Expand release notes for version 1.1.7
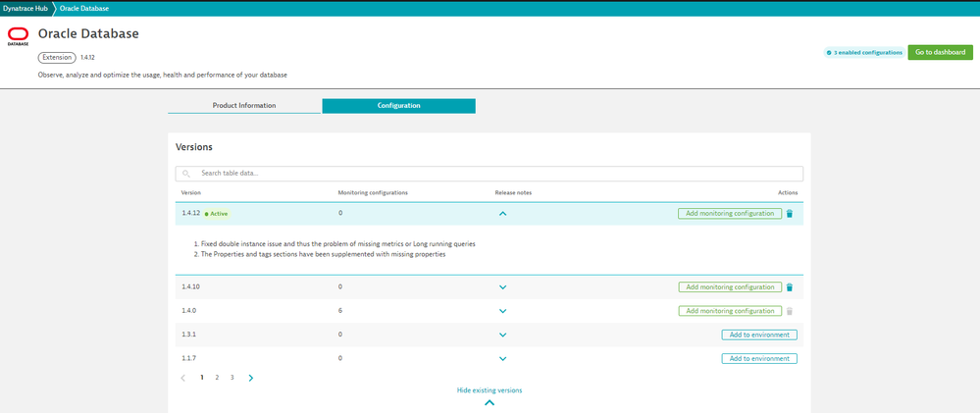The width and height of the screenshot is (980, 413). click(502, 359)
